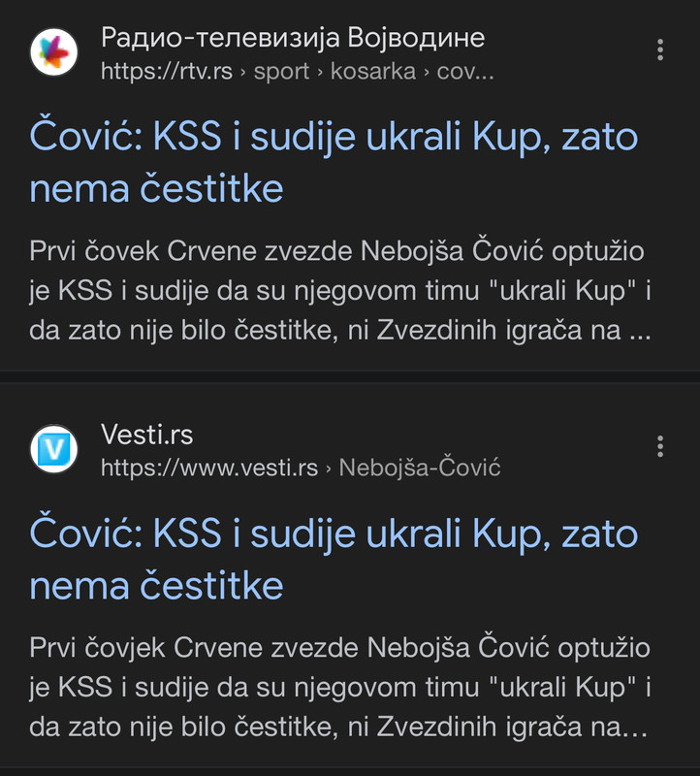Open three-dot menu for the Vesti.rs result
Image resolution: width=700 pixels, height=776 pixels.
coord(660,446)
